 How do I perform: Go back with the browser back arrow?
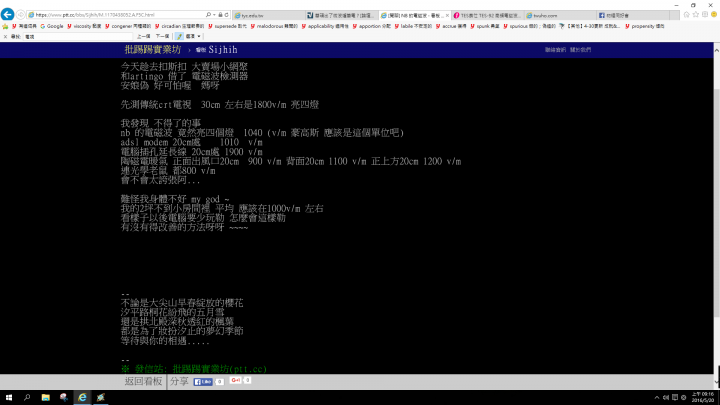(7, 14)
